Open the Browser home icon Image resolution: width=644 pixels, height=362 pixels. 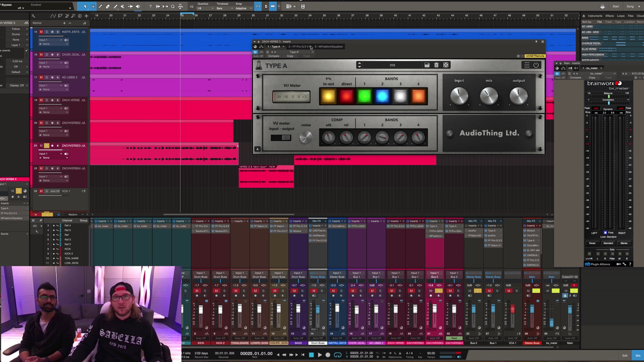(584, 16)
